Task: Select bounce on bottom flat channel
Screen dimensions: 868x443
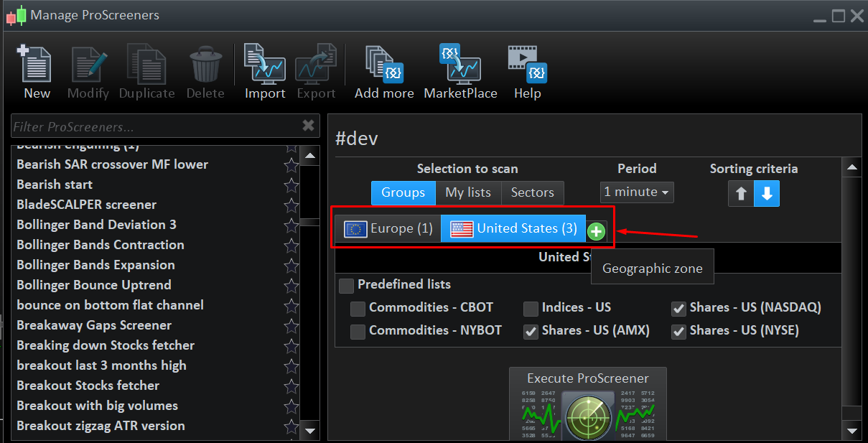Action: tap(110, 305)
